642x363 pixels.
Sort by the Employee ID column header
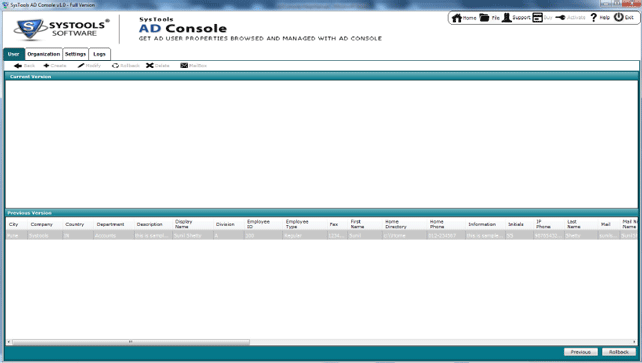click(263, 224)
